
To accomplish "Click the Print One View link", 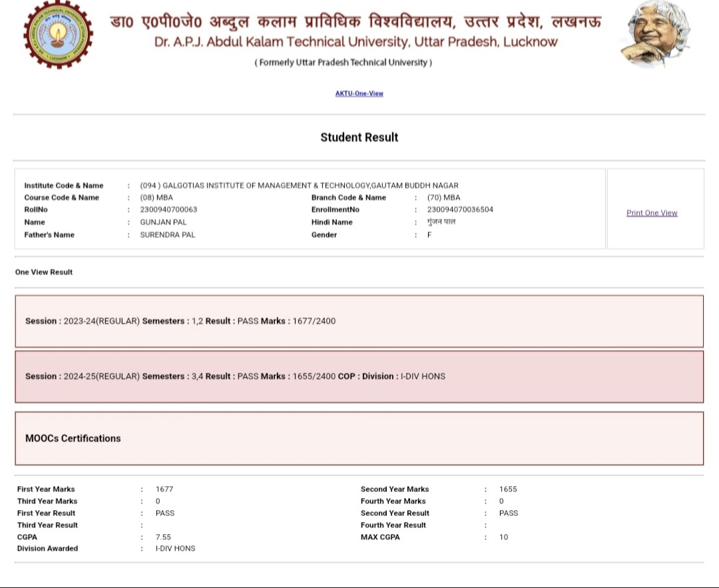I will click(x=651, y=213).
